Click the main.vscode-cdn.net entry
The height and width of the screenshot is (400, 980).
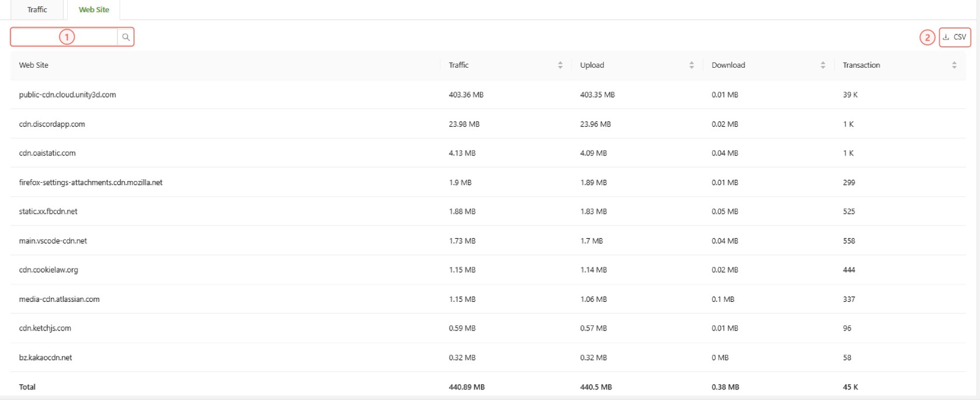click(52, 241)
